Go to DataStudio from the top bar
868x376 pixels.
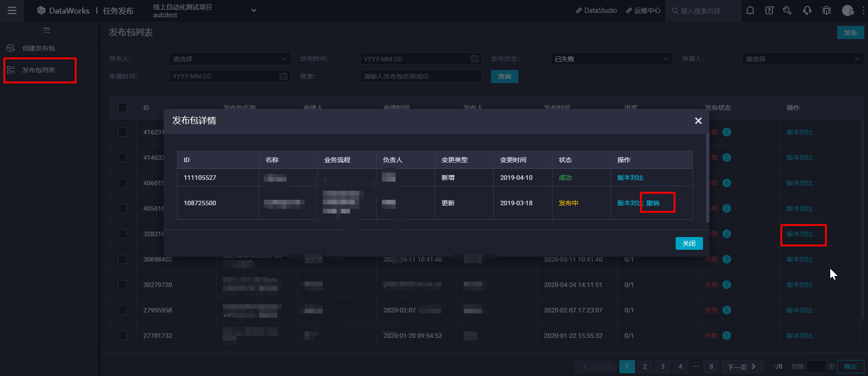(597, 10)
